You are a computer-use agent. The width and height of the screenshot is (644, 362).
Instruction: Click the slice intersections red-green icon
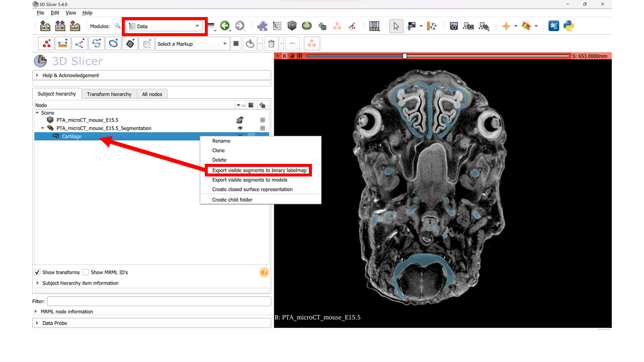tap(526, 26)
